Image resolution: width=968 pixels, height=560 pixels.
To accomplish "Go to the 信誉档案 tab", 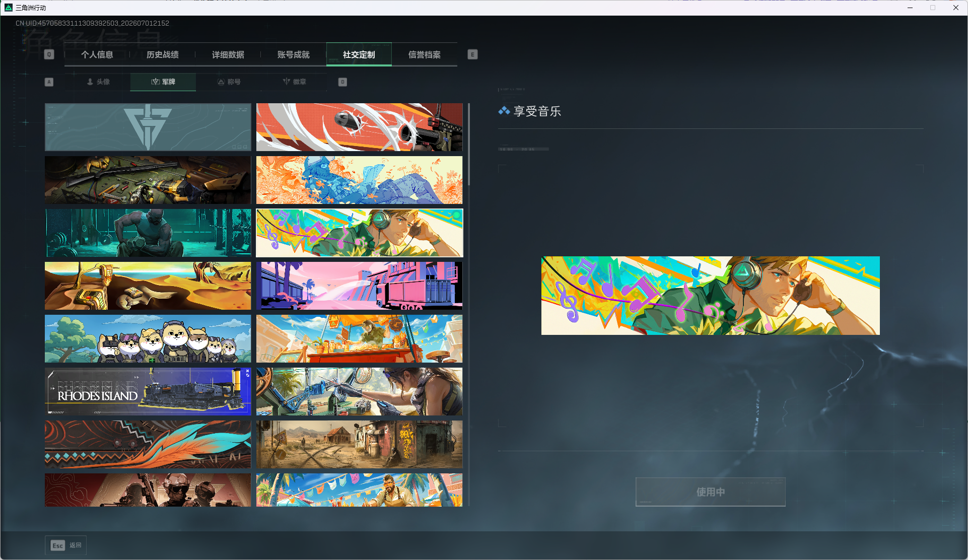I will 425,54.
